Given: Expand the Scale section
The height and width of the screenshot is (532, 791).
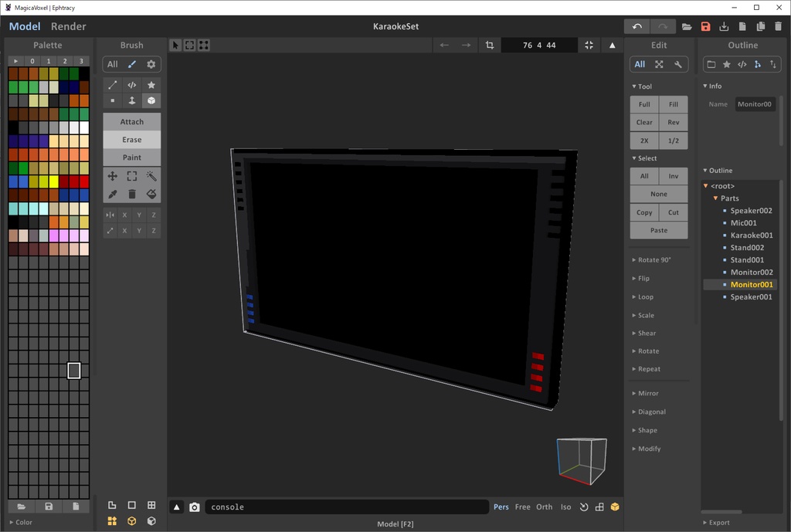Looking at the screenshot, I should click(643, 315).
